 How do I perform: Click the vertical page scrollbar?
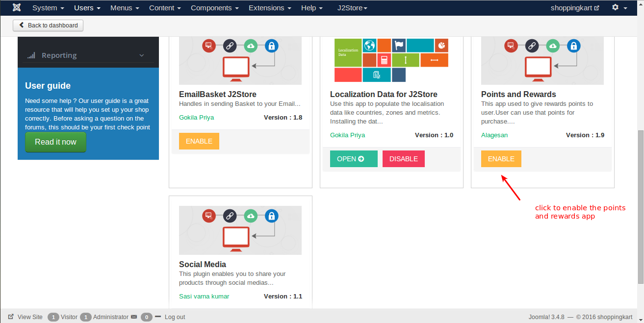point(640,206)
